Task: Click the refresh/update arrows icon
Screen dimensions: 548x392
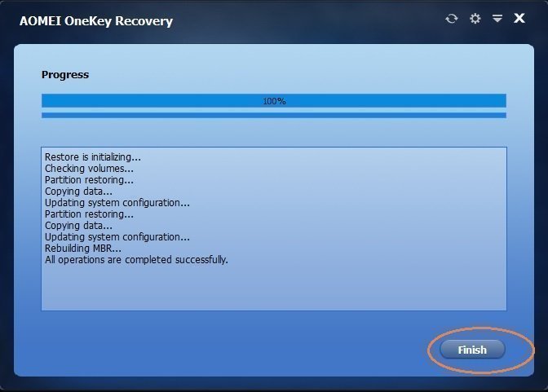Action: tap(452, 19)
